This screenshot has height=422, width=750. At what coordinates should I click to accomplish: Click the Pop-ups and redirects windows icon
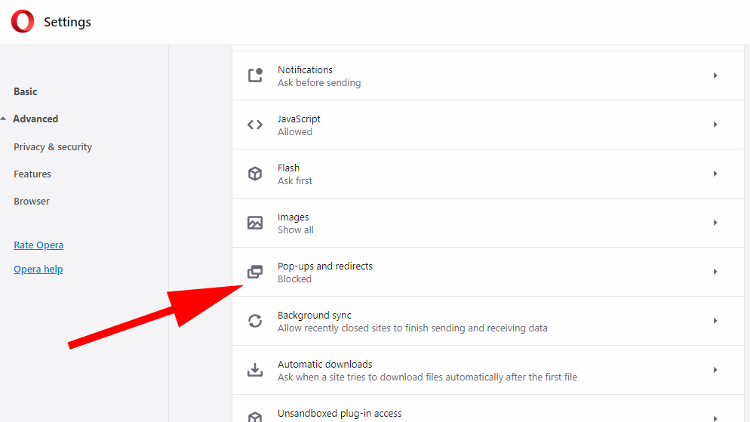(x=255, y=272)
